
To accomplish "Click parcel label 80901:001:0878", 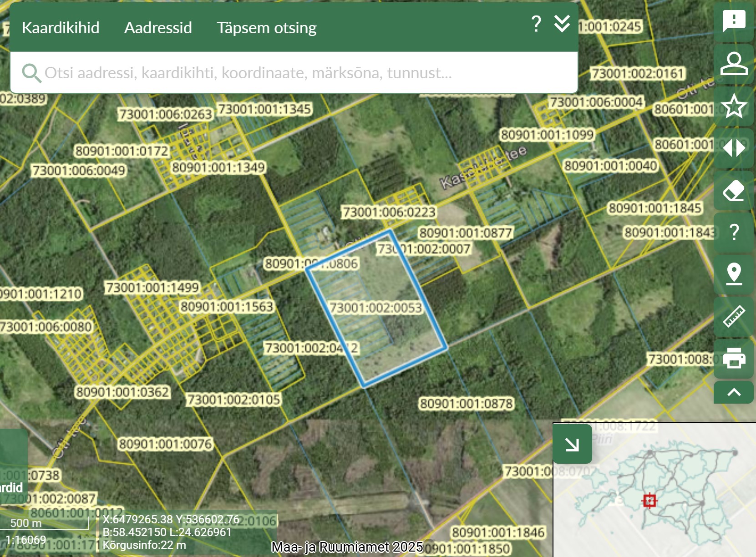I will [x=467, y=404].
